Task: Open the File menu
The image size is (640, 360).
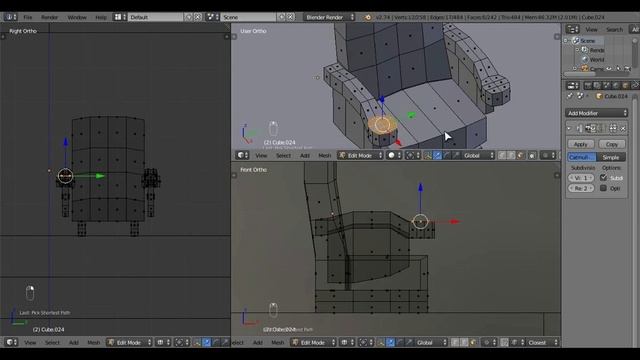Action: [27, 17]
